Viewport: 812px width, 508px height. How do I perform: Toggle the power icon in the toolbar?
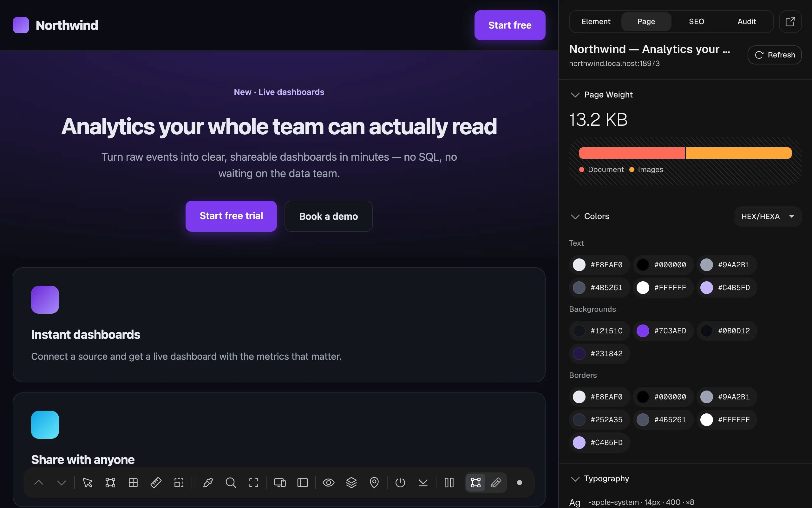(400, 483)
